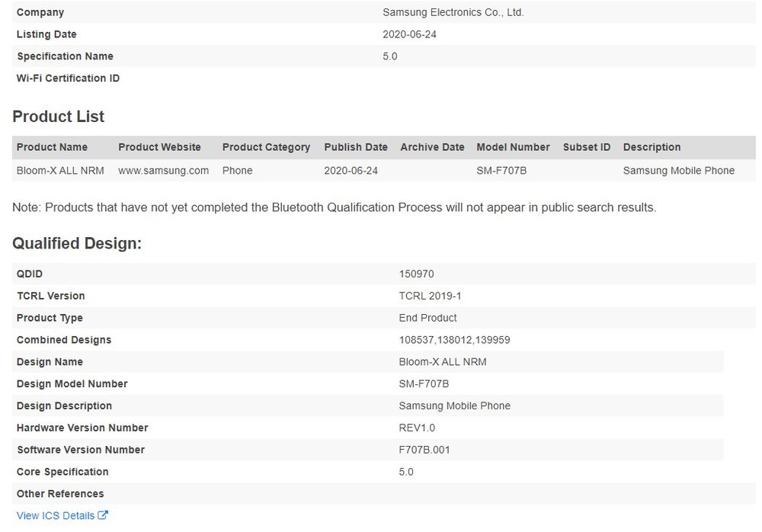Click the Archive Date column header
This screenshot has height=532, width=762.
pyautogui.click(x=432, y=147)
